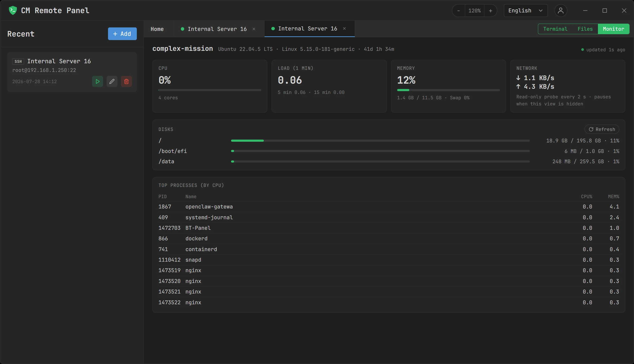
Task: Click the Recent sidebar heading
Action: (x=21, y=34)
